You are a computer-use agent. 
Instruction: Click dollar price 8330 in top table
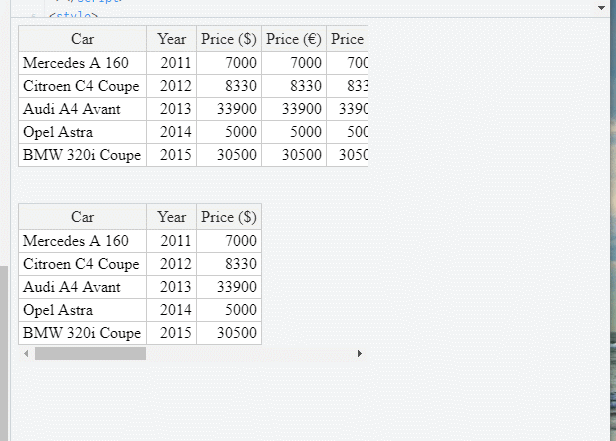point(229,86)
